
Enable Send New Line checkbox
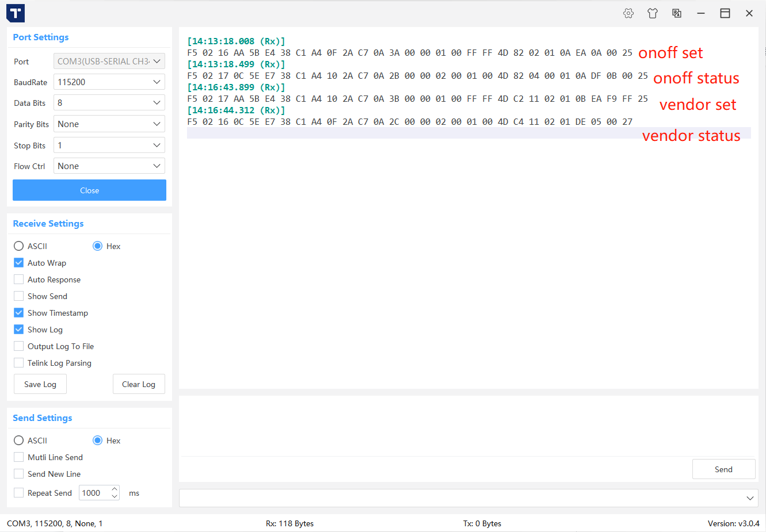click(19, 474)
